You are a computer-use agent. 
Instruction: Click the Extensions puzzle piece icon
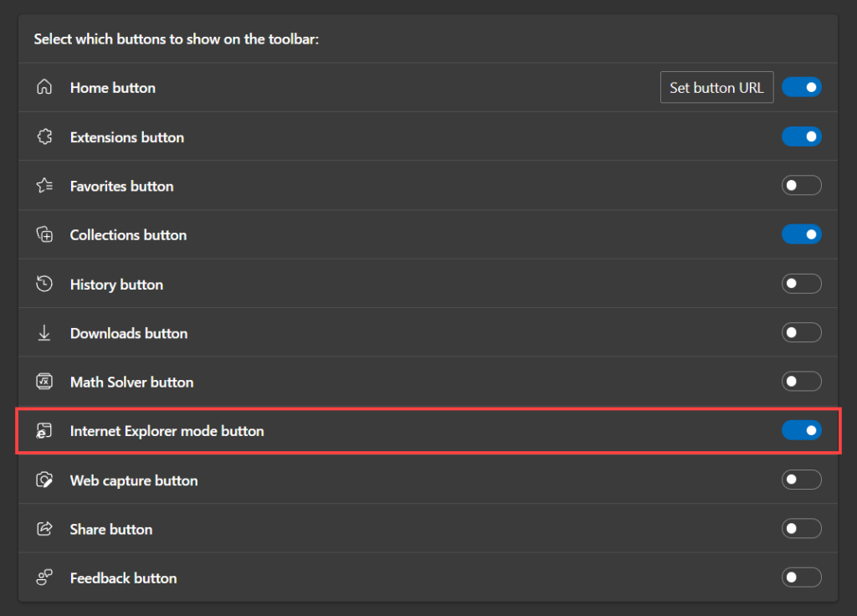[44, 137]
